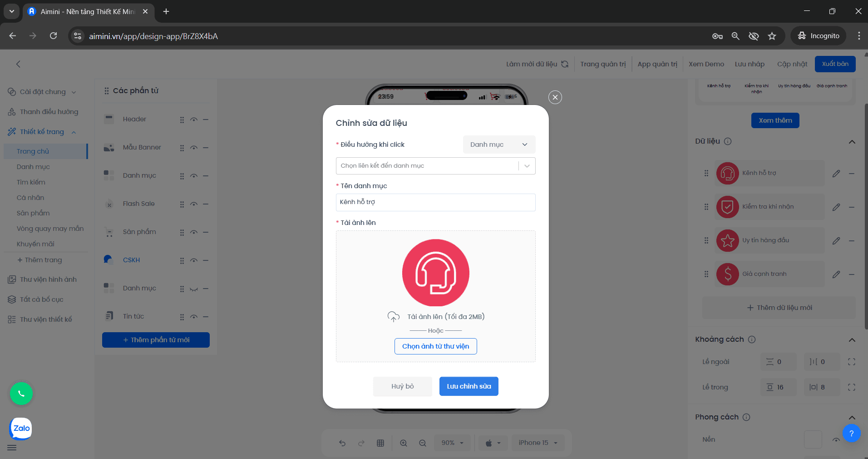Click the pencil edit icon for Kênh hỗ trợ

[x=836, y=174]
